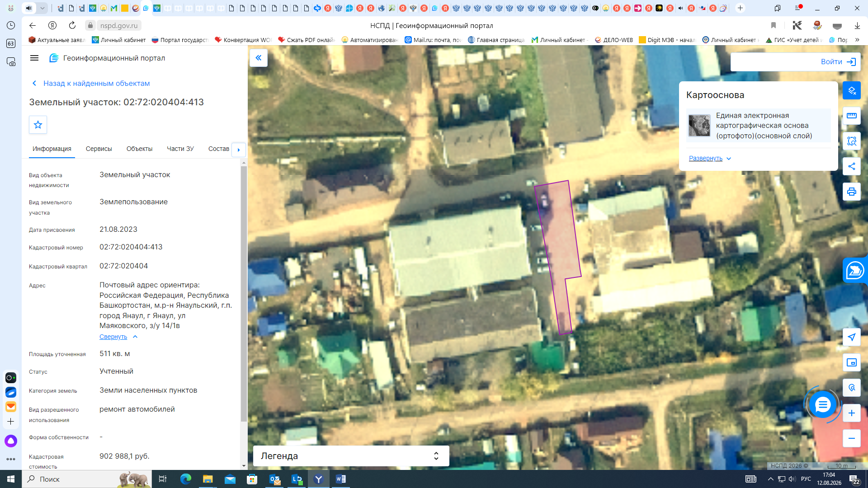868x488 pixels.
Task: Show hidden system tray icons
Action: coord(770,479)
